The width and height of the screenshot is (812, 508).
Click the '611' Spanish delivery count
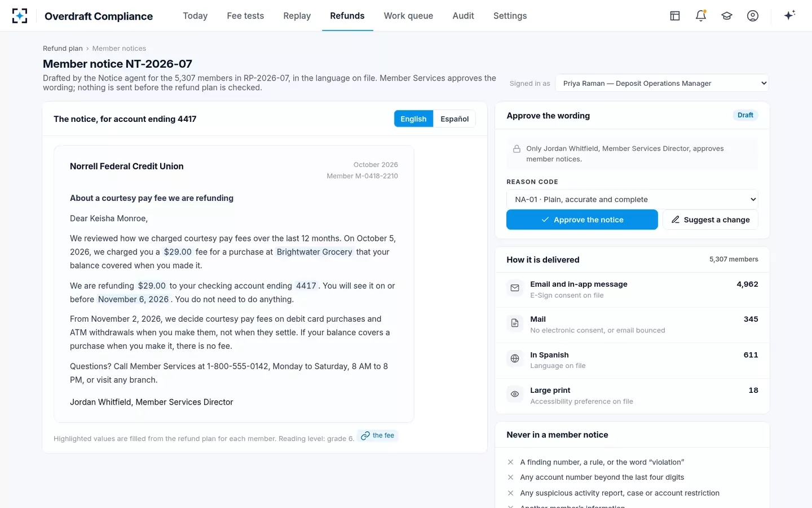751,354
